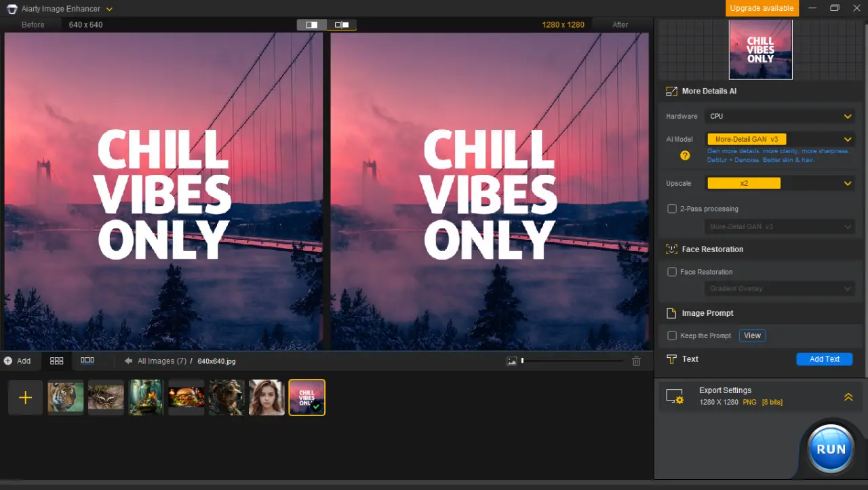Screen dimensions: 868x490
Task: Switch to overlay slider compare view
Action: click(342, 24)
